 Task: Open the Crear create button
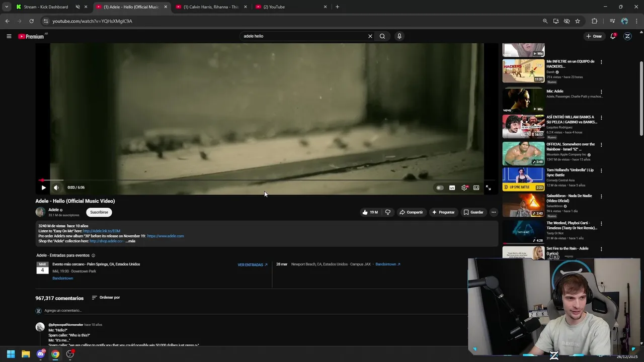tap(594, 36)
